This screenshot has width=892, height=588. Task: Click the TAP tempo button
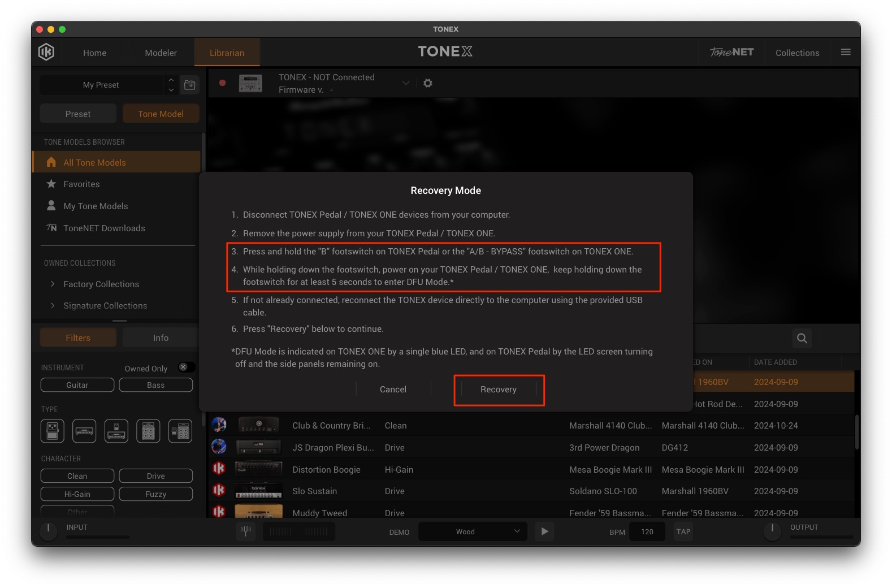[x=683, y=531]
